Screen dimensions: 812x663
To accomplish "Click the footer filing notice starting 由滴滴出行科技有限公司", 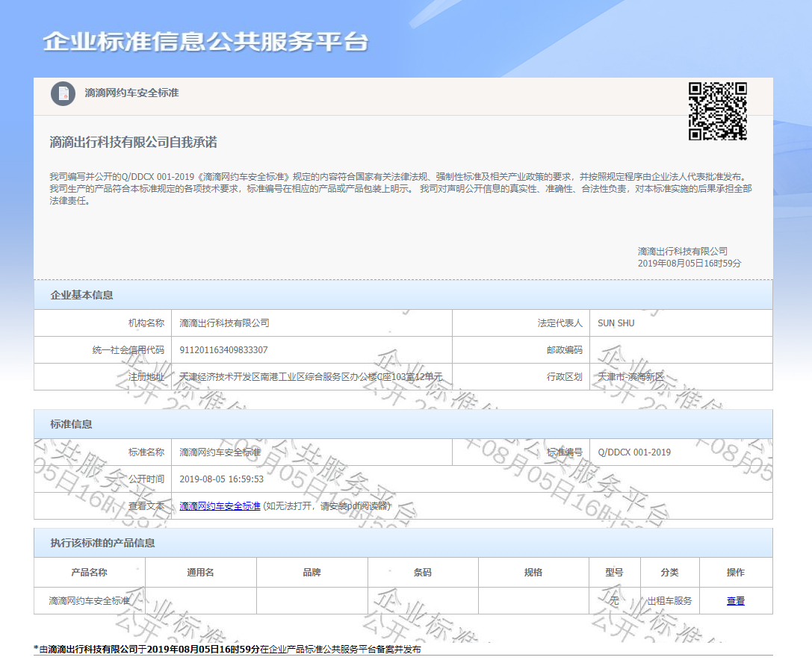I will [227, 649].
